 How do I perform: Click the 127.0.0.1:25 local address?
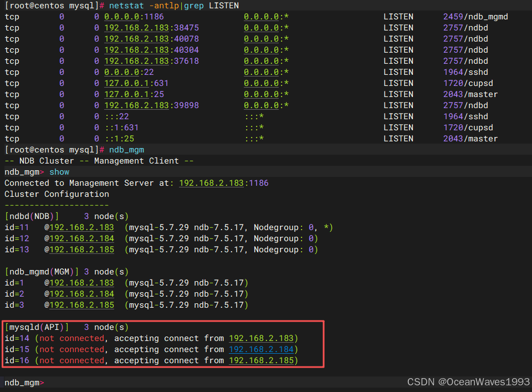(134, 94)
